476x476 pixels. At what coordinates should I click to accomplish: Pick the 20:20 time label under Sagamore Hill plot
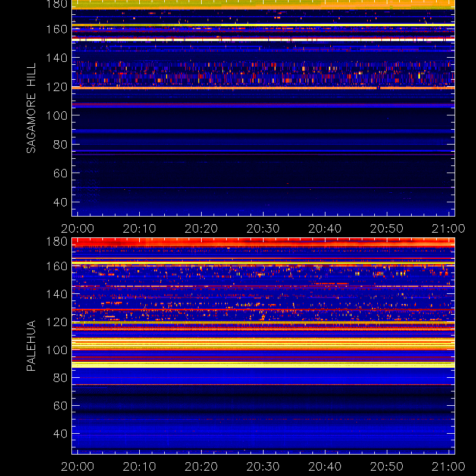pyautogui.click(x=201, y=228)
